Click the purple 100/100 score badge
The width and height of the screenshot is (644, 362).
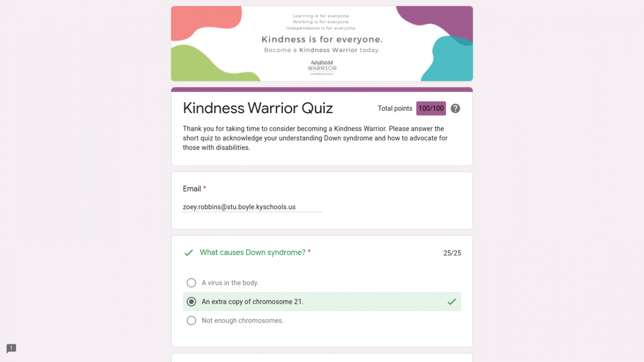(431, 109)
